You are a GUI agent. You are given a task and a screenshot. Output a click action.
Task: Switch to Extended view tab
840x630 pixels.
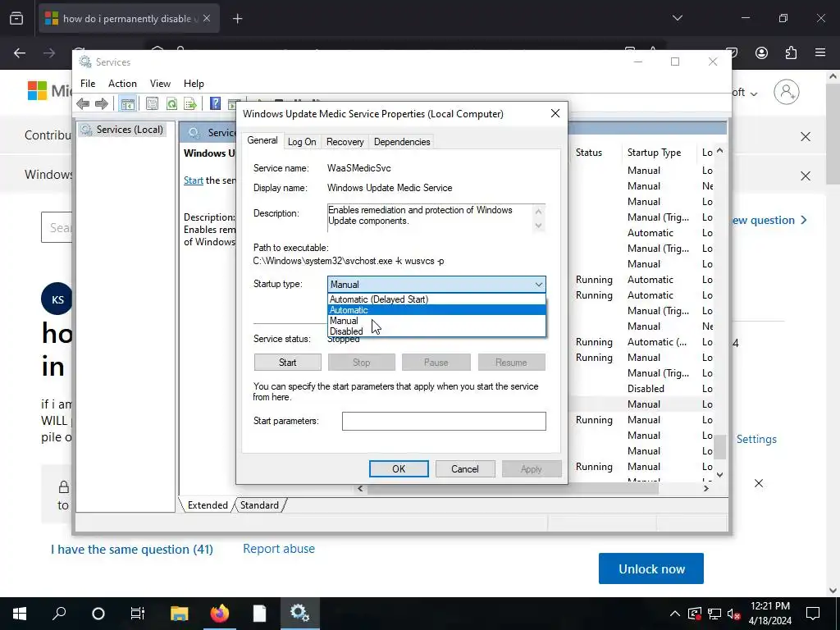(208, 505)
